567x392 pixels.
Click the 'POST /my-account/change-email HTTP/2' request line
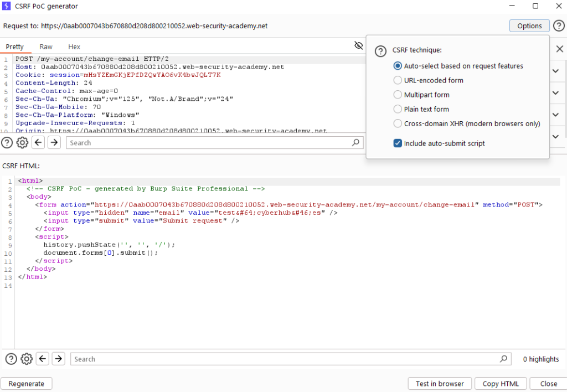(92, 59)
